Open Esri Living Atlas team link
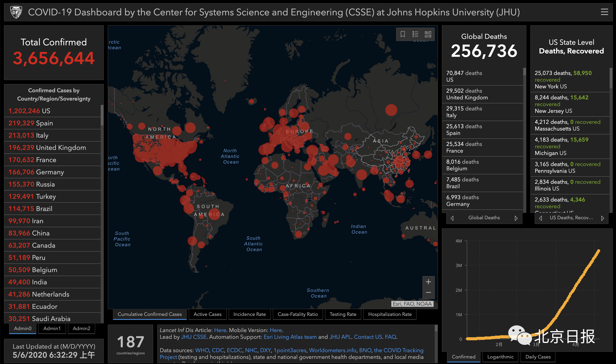 point(290,337)
